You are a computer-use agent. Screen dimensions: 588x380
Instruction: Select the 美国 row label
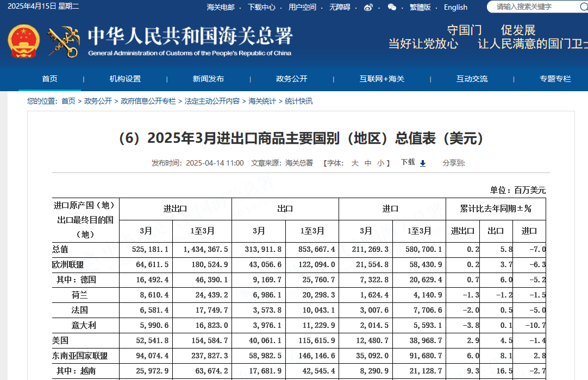click(60, 341)
